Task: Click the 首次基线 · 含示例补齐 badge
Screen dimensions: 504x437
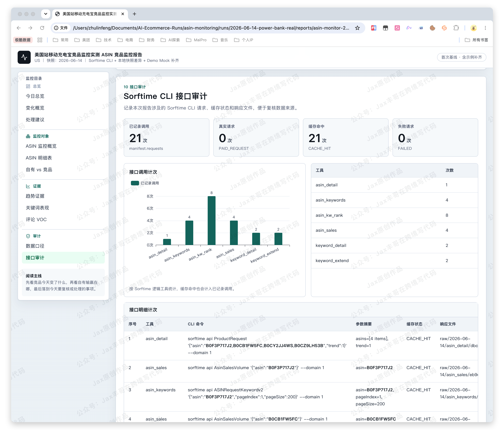Action: pyautogui.click(x=461, y=57)
